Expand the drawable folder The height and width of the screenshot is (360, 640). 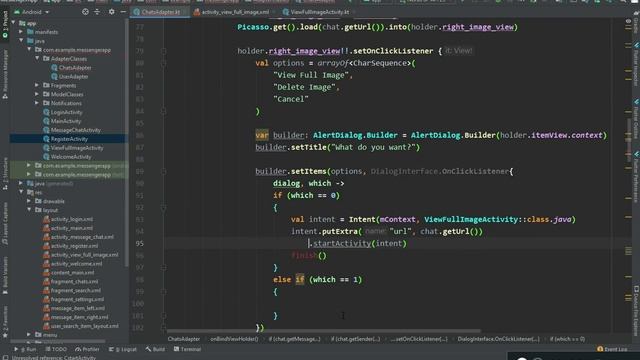(x=29, y=201)
